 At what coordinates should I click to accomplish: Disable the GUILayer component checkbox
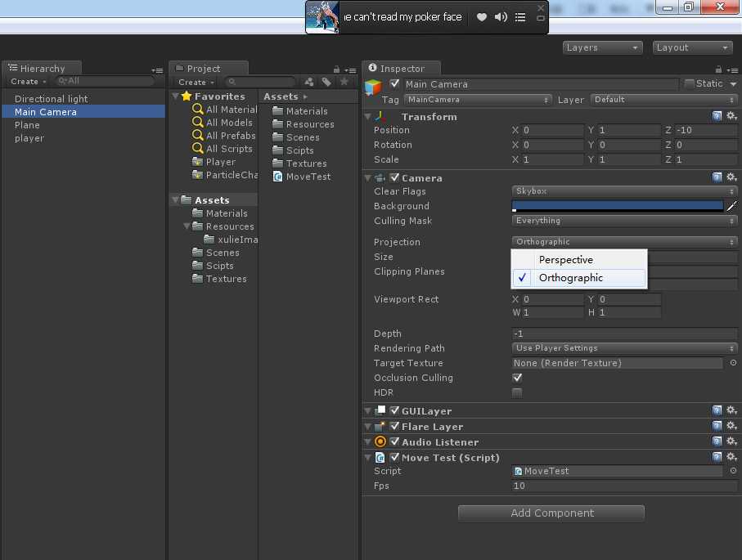tap(394, 410)
